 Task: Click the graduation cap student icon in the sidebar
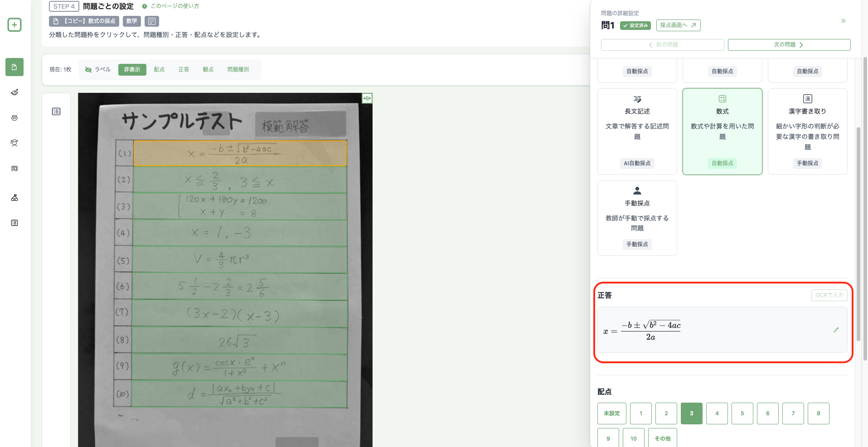click(x=15, y=143)
